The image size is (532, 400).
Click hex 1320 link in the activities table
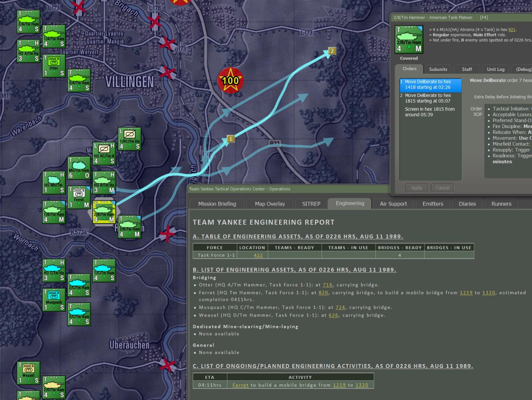coord(362,385)
